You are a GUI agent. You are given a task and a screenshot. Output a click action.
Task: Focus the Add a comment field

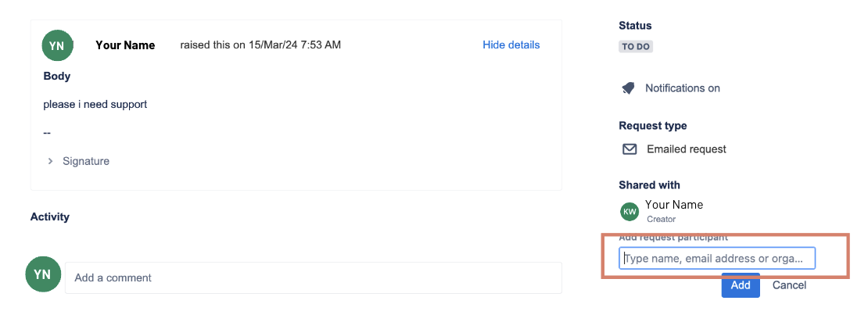point(313,277)
